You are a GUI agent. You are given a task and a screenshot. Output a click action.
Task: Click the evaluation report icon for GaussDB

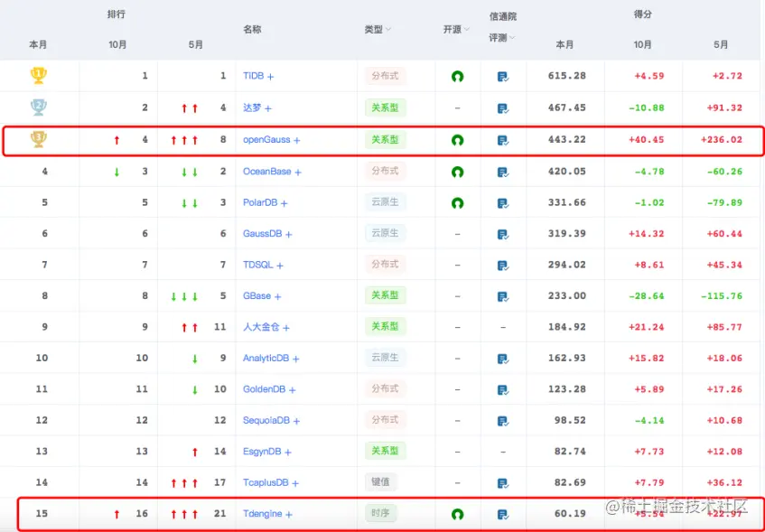pyautogui.click(x=503, y=235)
